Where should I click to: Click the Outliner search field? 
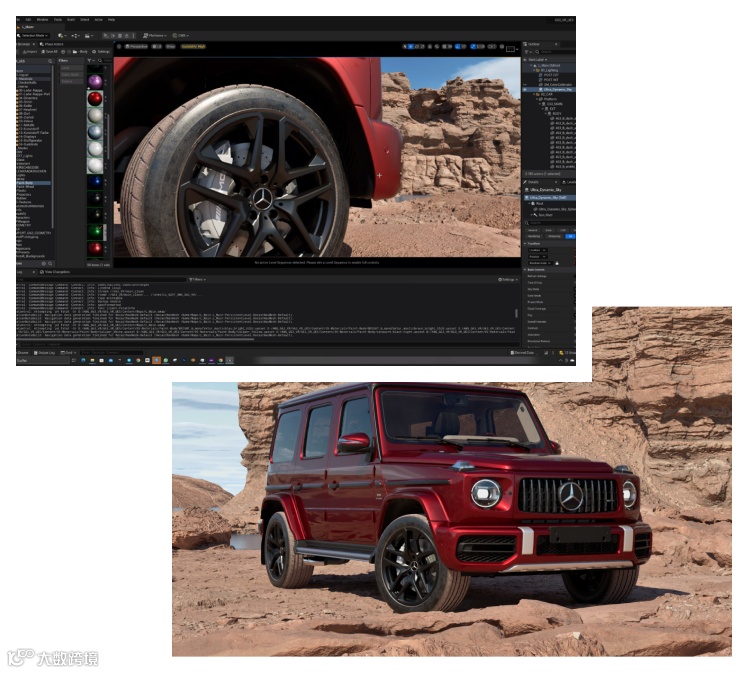point(553,52)
